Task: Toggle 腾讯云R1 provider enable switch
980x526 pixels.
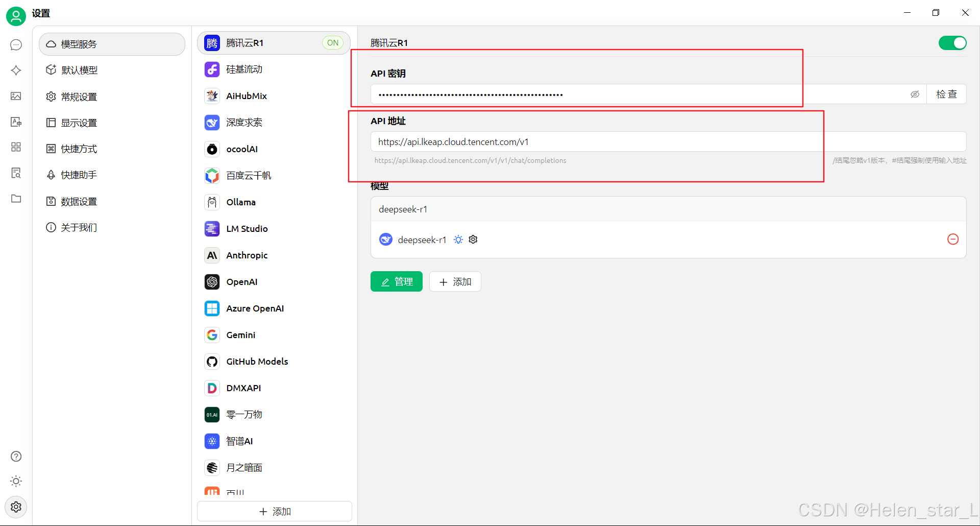Action: coord(952,43)
